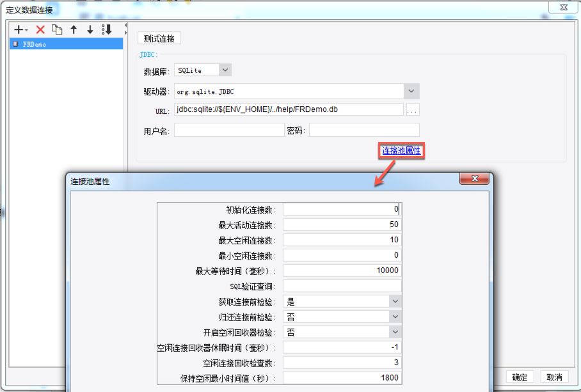Screen dimensions: 581x392
Task: Click the add new connection plus icon
Action: pos(20,29)
